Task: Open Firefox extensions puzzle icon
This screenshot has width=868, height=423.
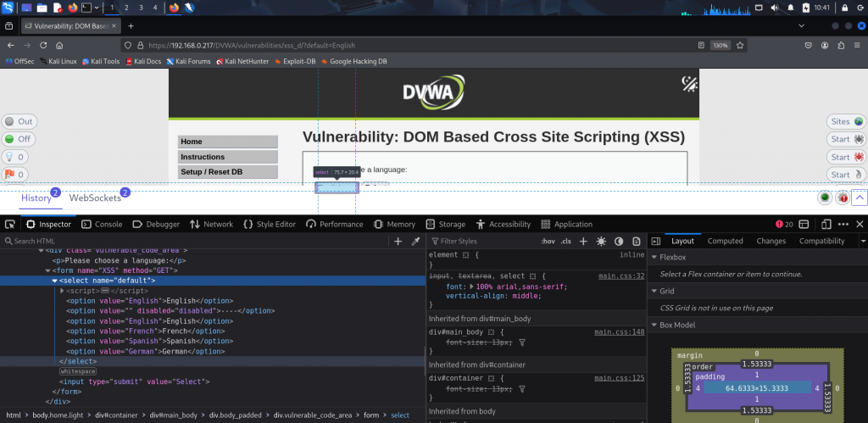Action: [x=842, y=46]
